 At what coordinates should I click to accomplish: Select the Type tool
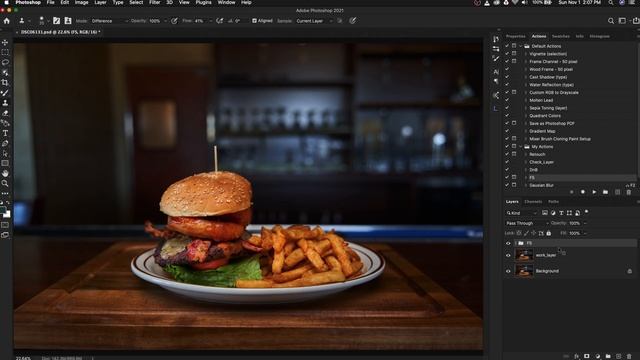tap(5, 133)
